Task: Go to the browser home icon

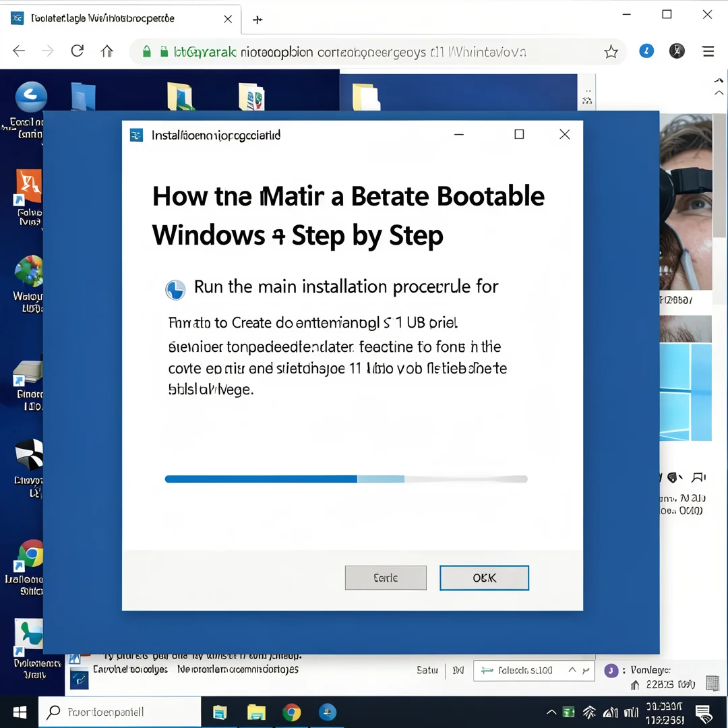Action: pos(107,51)
